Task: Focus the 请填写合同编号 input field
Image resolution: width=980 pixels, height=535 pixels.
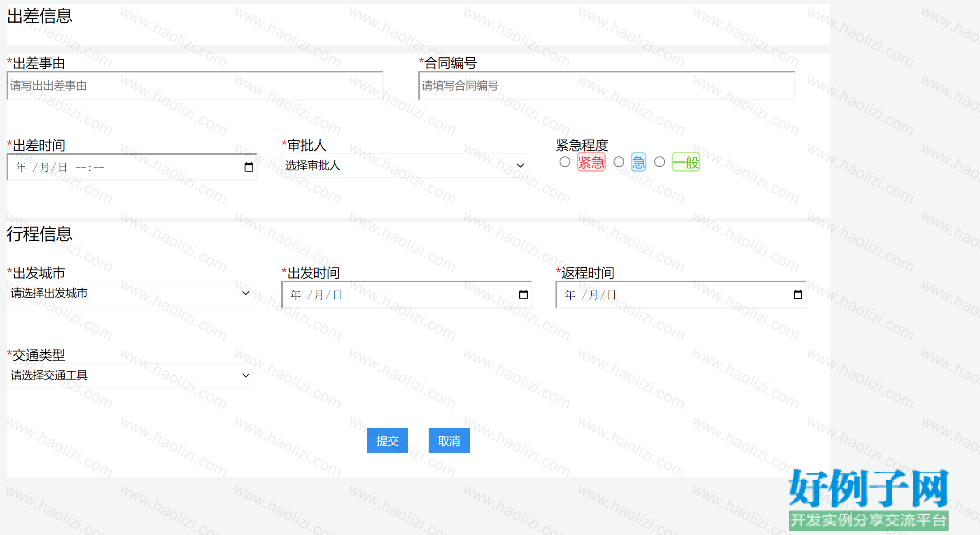Action: [x=607, y=86]
